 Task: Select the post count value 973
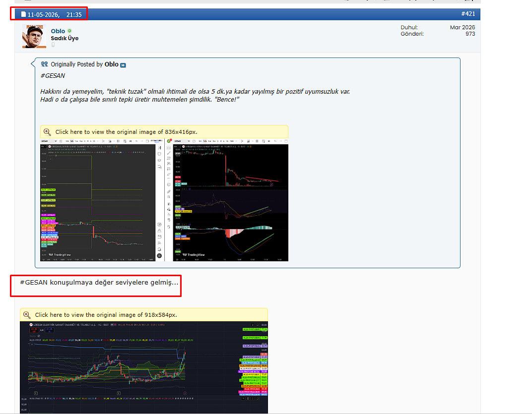(470, 34)
